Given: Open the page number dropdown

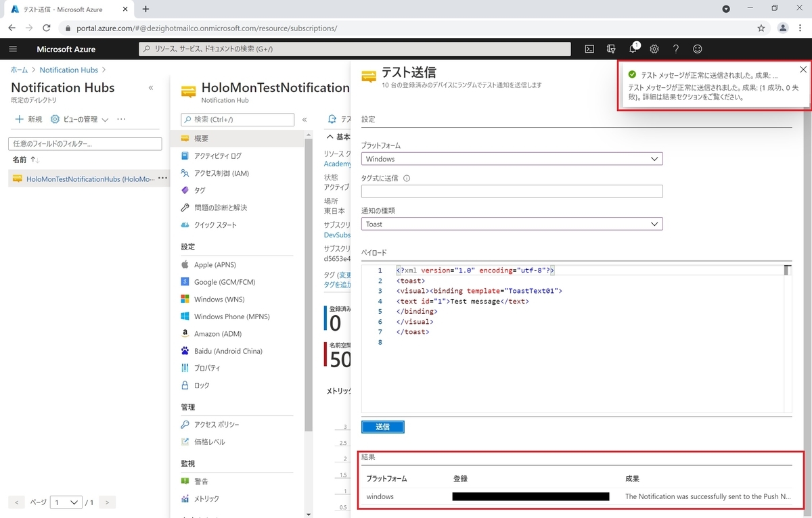Looking at the screenshot, I should tap(66, 502).
